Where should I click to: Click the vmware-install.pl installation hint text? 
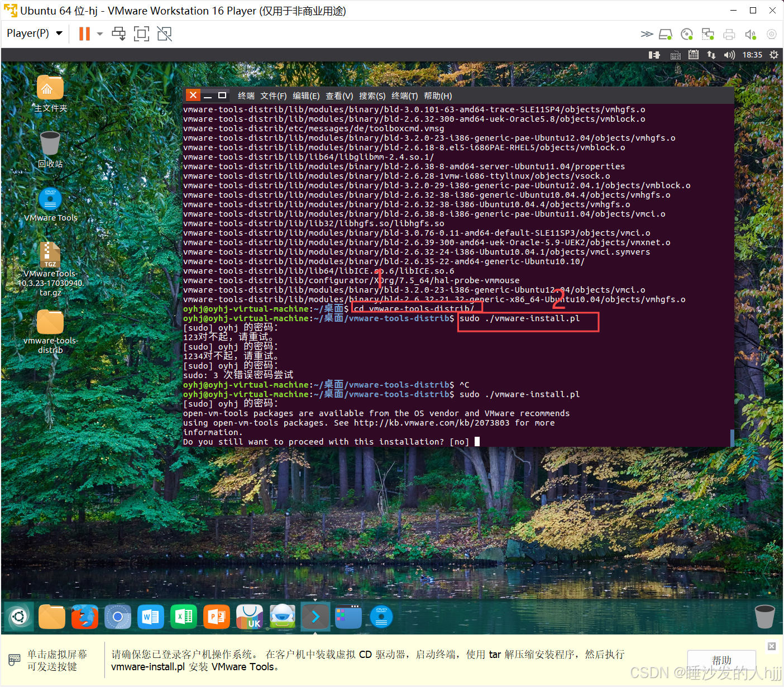point(368,660)
